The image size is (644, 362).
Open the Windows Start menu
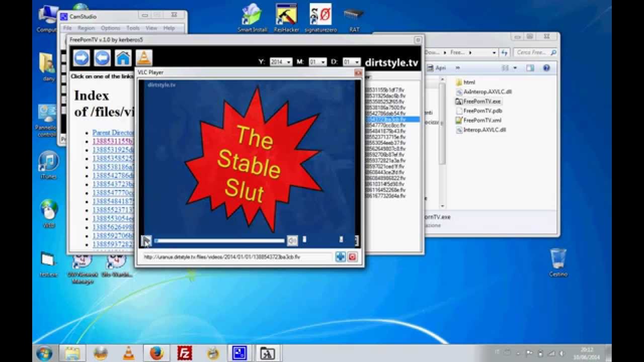pos(44,353)
